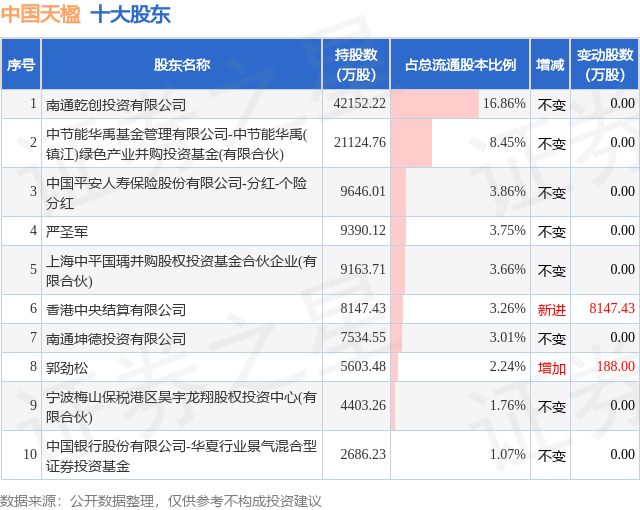This screenshot has height=510, width=640.
Task: Click shareholder 南通乾创投资有限公司
Action: 116,105
